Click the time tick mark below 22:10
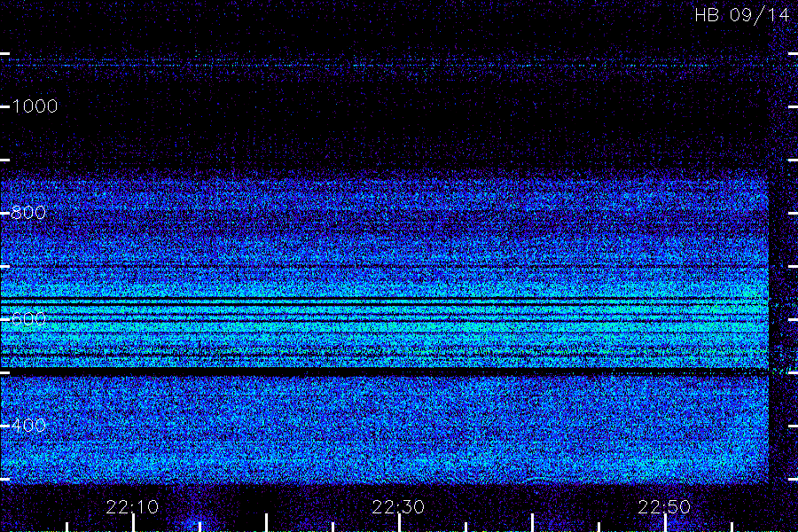This screenshot has width=798, height=532. [133, 523]
